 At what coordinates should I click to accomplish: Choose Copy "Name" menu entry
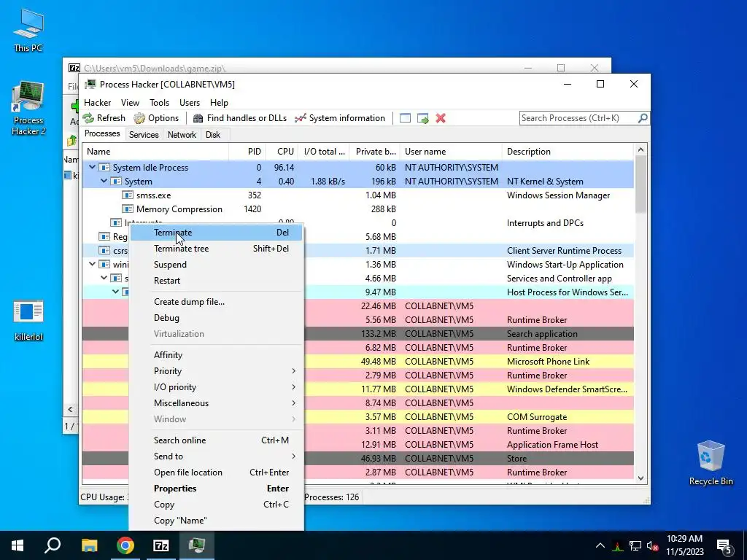point(216,521)
